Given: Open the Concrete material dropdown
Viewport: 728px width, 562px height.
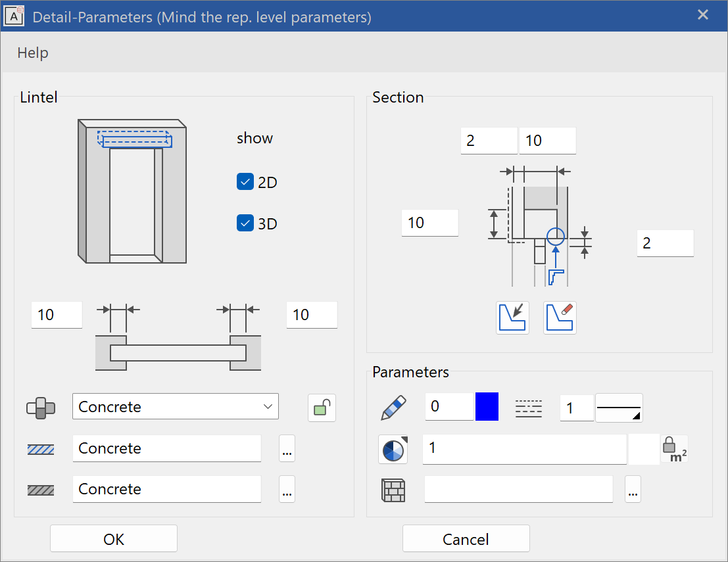Looking at the screenshot, I should pos(176,406).
